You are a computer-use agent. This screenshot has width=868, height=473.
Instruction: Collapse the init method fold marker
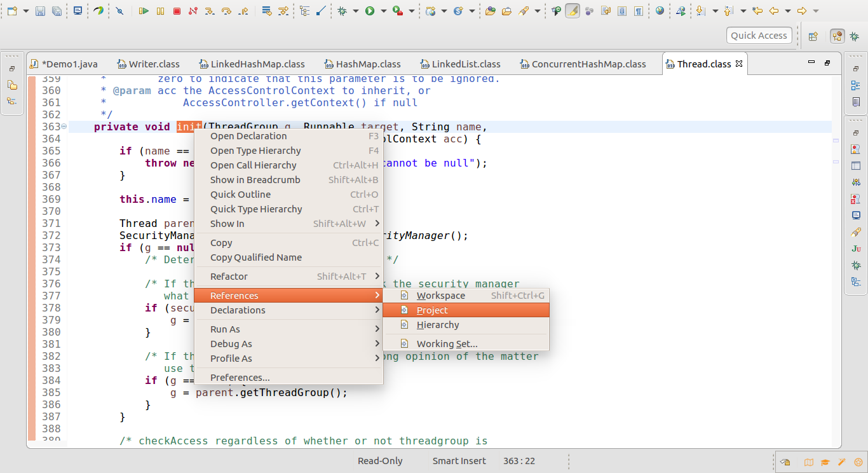pos(64,127)
